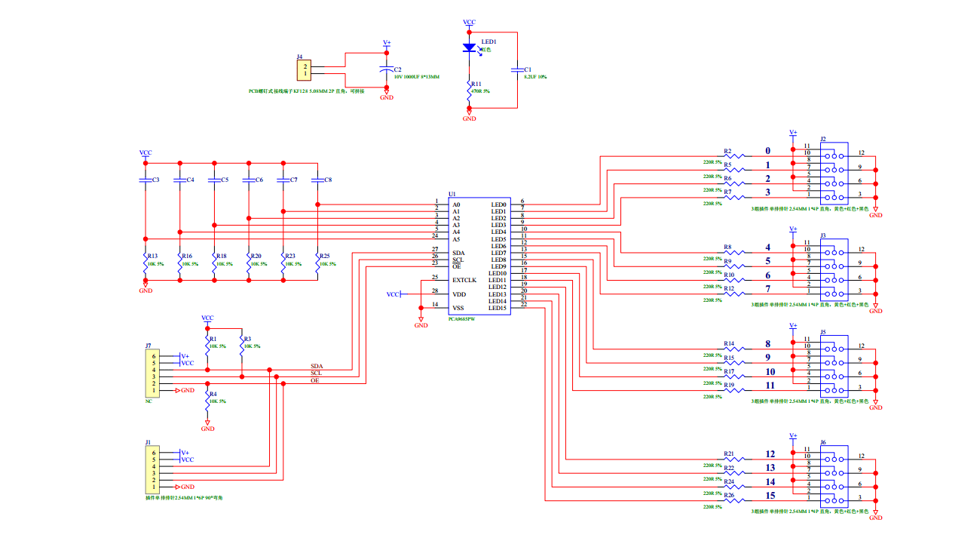Click the C2 capacitor label
Image resolution: width=980 pixels, height=544 pixels.
coord(398,69)
